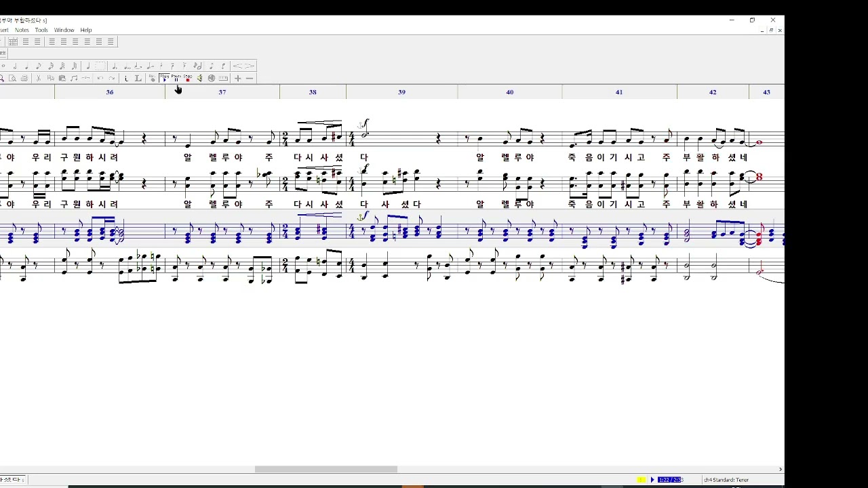This screenshot has height=488, width=868.
Task: Select the quarter note duration
Action: tap(26, 66)
